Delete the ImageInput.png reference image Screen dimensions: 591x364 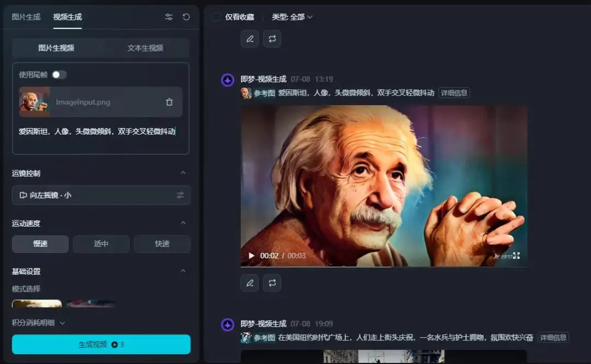(169, 102)
